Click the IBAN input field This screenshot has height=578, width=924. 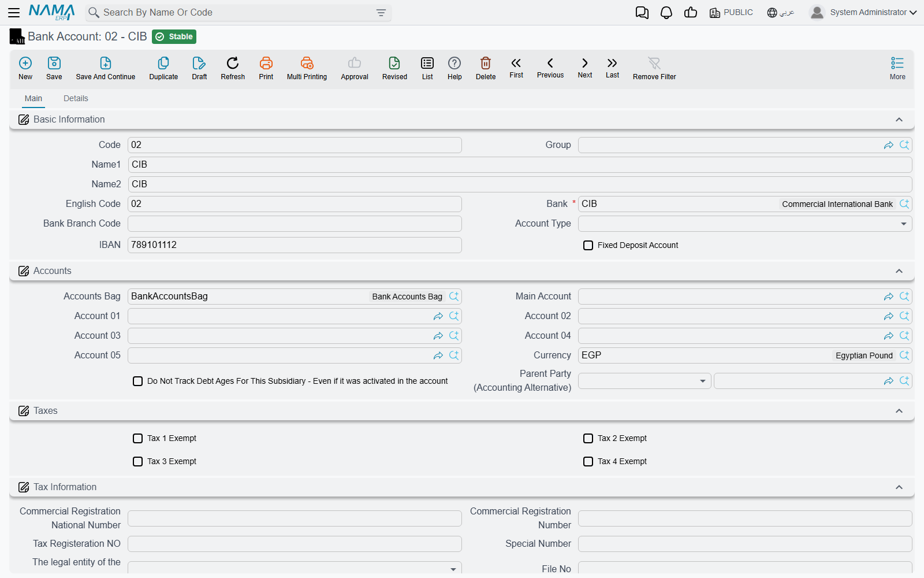(x=295, y=245)
